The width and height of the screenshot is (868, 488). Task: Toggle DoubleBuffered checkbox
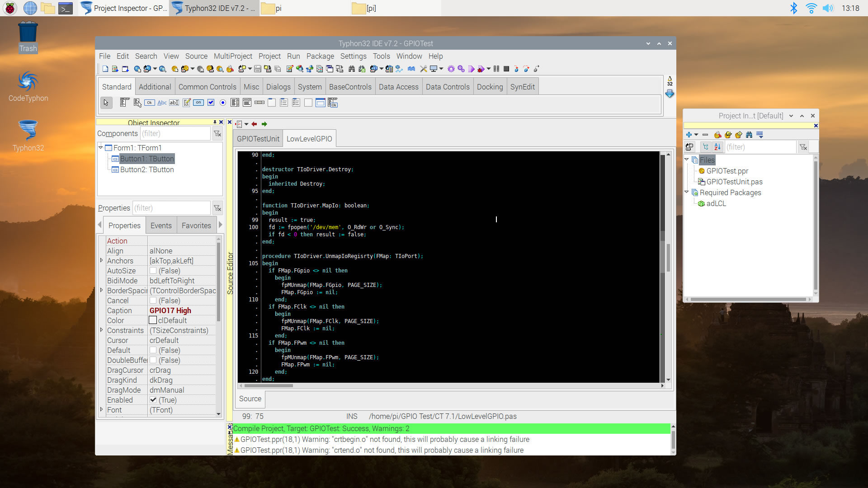(153, 360)
